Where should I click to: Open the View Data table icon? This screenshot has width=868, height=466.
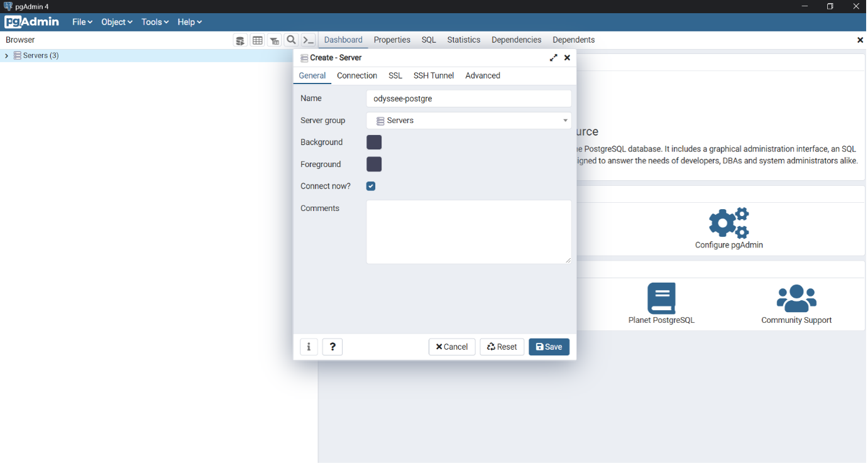click(258, 40)
